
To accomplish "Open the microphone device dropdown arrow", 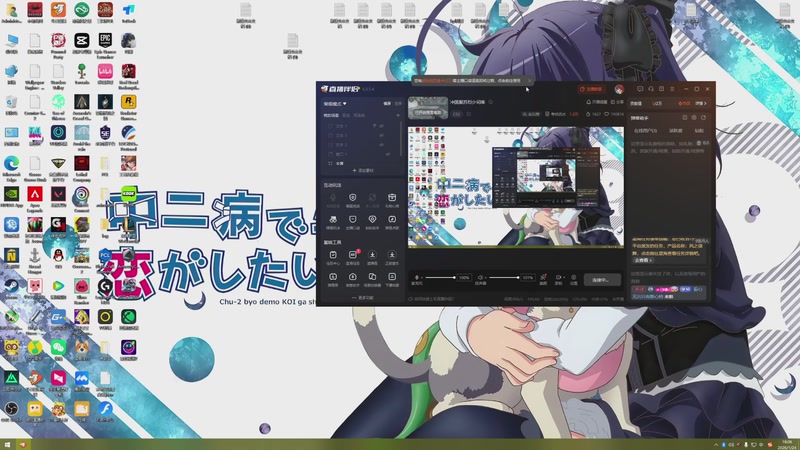I will pyautogui.click(x=422, y=278).
